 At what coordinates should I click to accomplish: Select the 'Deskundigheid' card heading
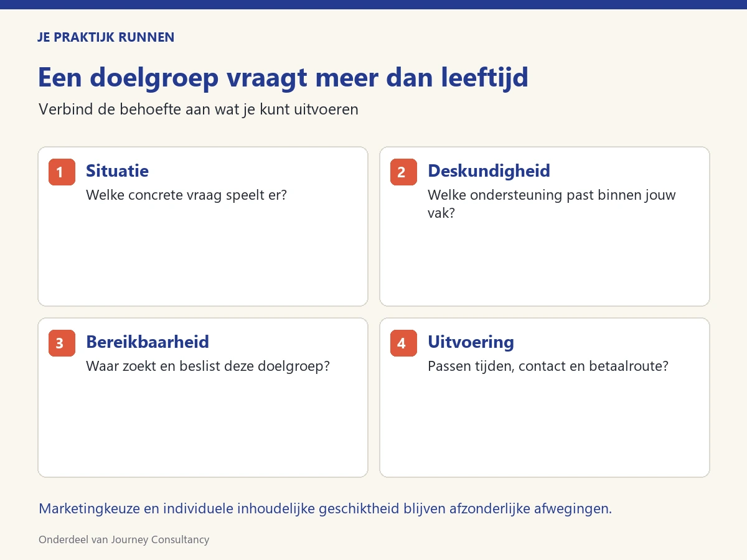pyautogui.click(x=489, y=170)
